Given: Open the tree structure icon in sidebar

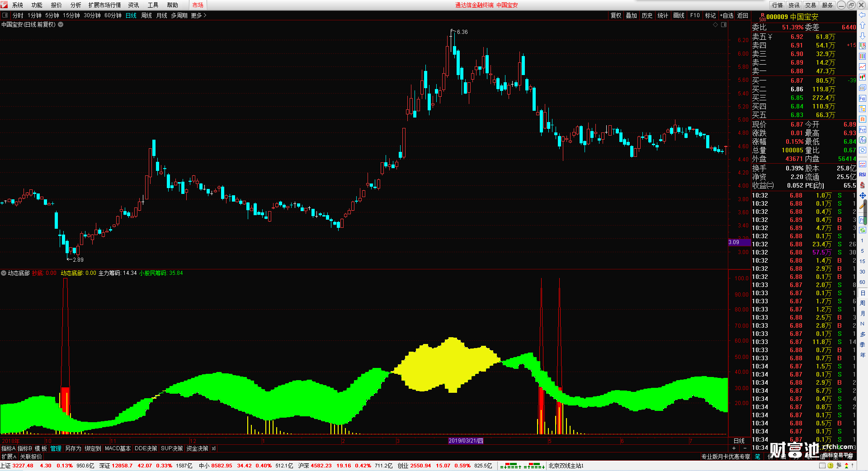Looking at the screenshot, I should 862,108.
